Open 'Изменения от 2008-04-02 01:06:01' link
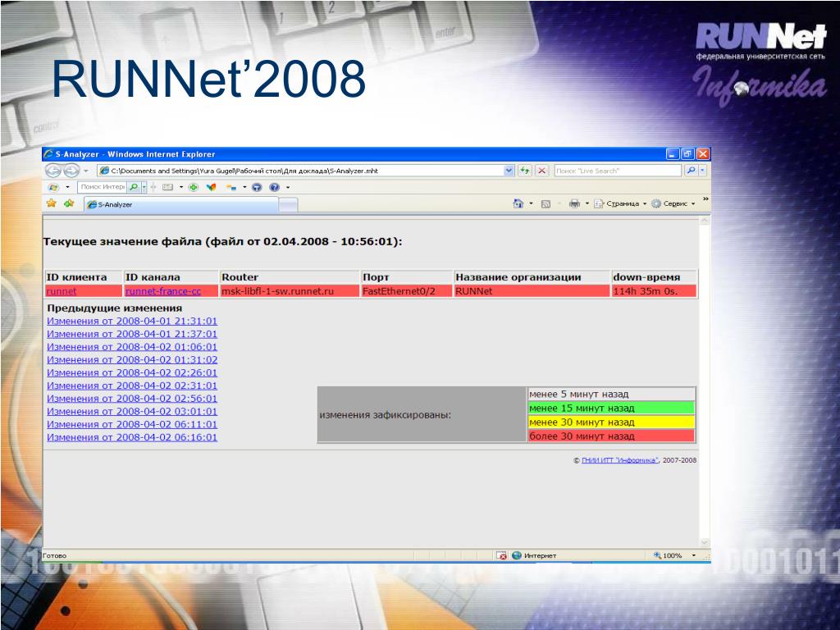This screenshot has width=840, height=630. click(132, 347)
